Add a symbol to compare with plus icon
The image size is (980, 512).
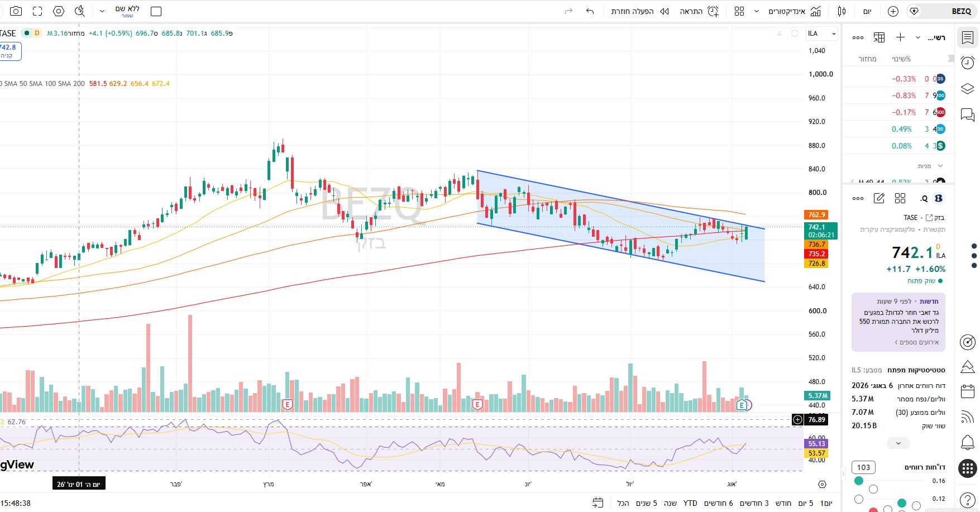pos(893,11)
